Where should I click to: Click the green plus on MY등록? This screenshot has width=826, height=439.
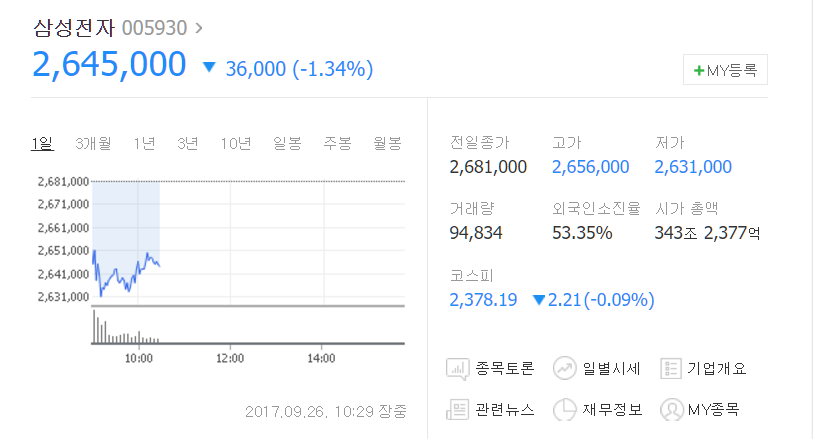click(x=699, y=71)
